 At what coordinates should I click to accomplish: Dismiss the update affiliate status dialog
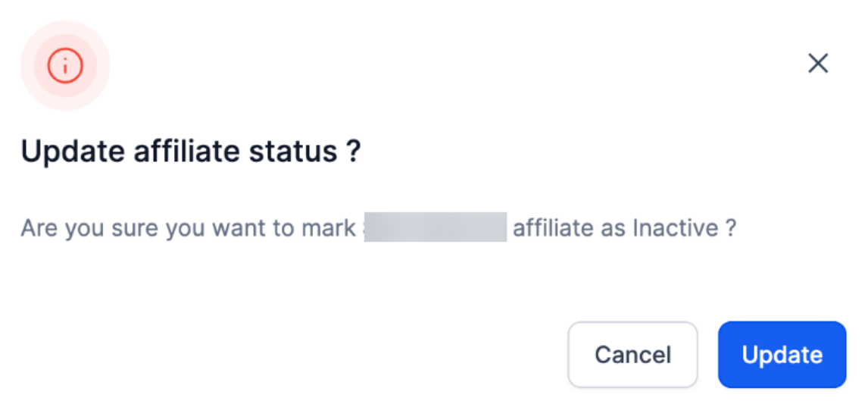818,64
